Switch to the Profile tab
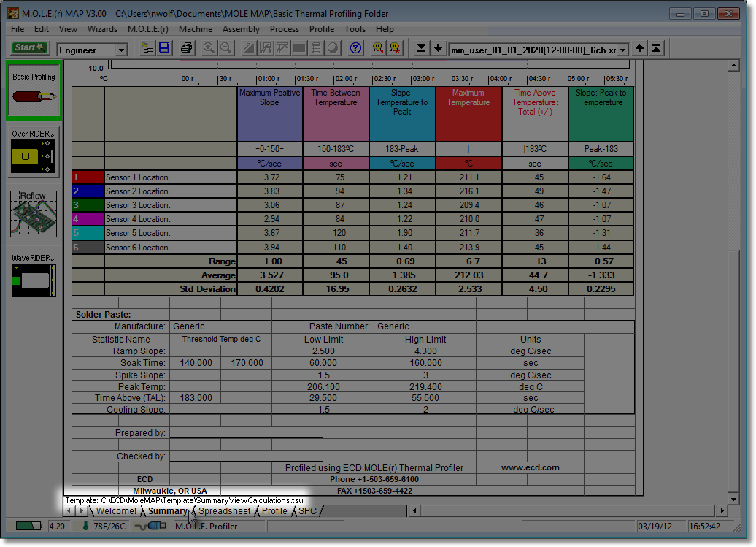Image resolution: width=756 pixels, height=547 pixels. [x=274, y=510]
